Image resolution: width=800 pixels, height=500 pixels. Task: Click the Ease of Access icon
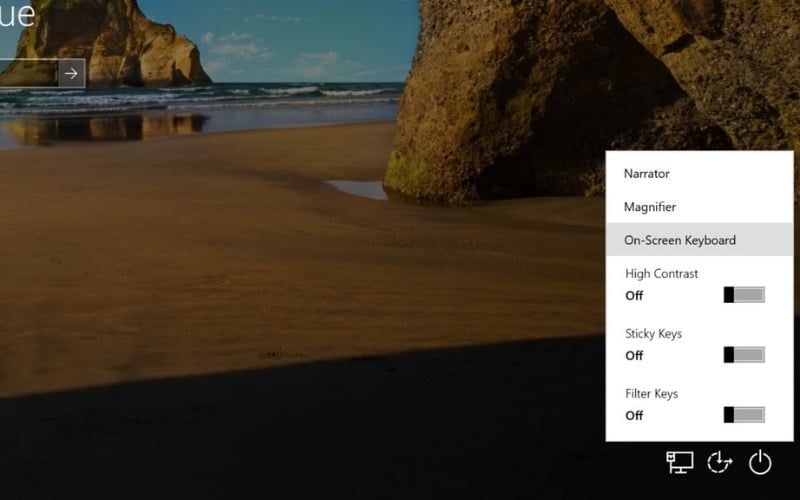pyautogui.click(x=720, y=462)
